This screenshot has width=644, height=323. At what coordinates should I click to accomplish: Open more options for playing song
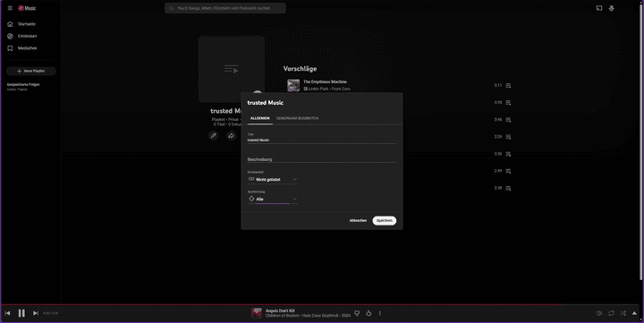[x=380, y=313]
